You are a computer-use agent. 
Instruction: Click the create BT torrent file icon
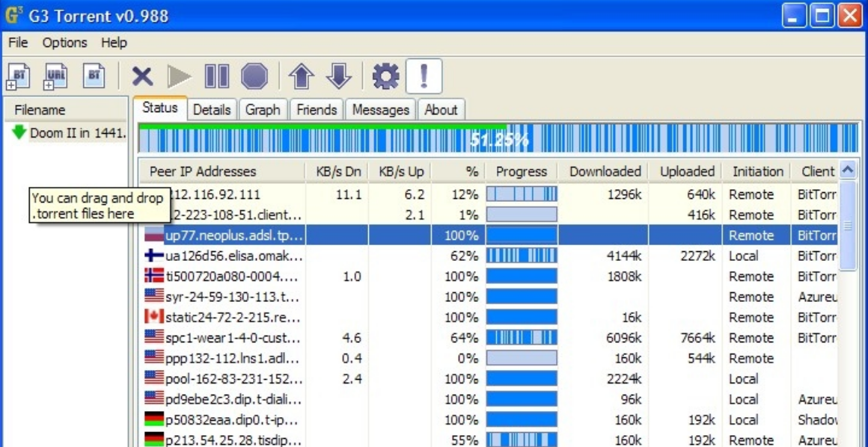(x=94, y=75)
